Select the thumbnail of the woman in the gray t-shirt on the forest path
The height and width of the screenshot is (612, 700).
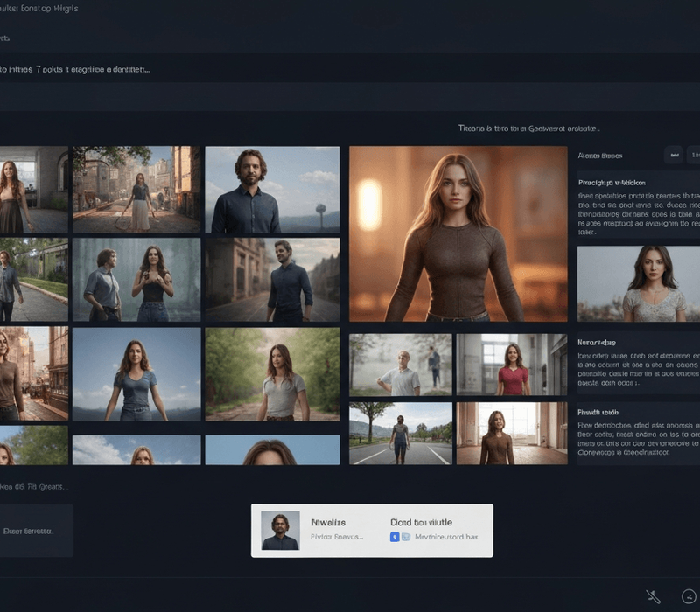pyautogui.click(x=272, y=374)
